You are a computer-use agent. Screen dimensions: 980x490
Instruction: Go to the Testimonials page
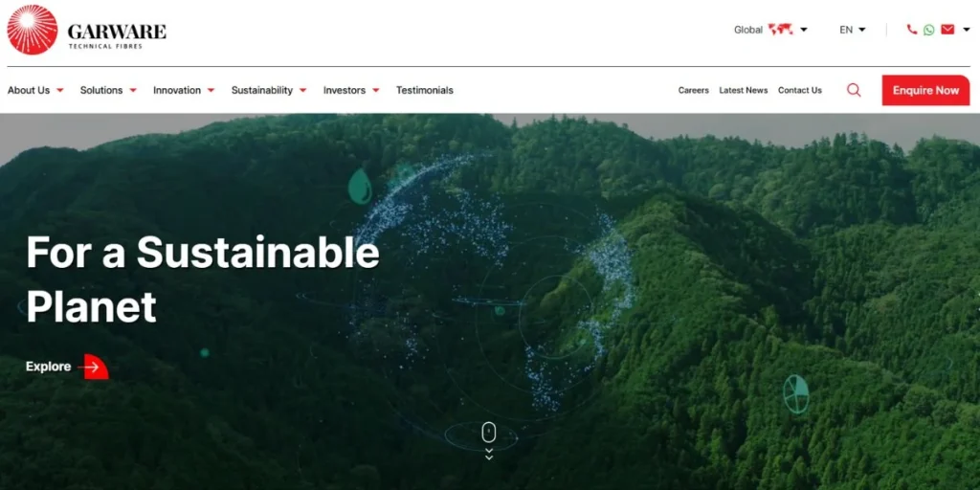pyautogui.click(x=424, y=90)
